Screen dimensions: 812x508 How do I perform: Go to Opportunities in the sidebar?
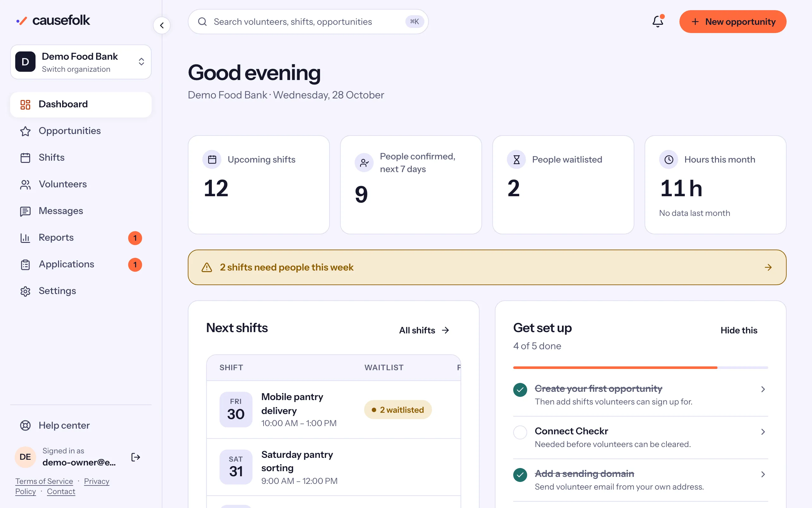coord(81,131)
